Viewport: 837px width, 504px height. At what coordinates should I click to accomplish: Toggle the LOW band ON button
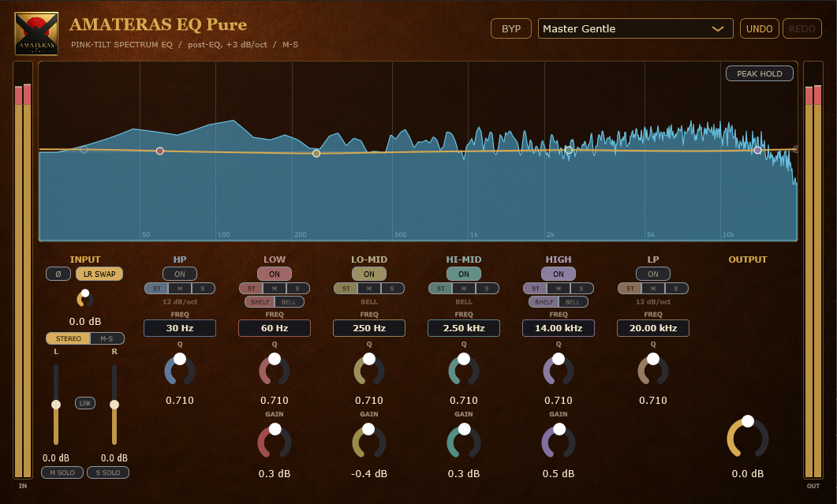[275, 274]
